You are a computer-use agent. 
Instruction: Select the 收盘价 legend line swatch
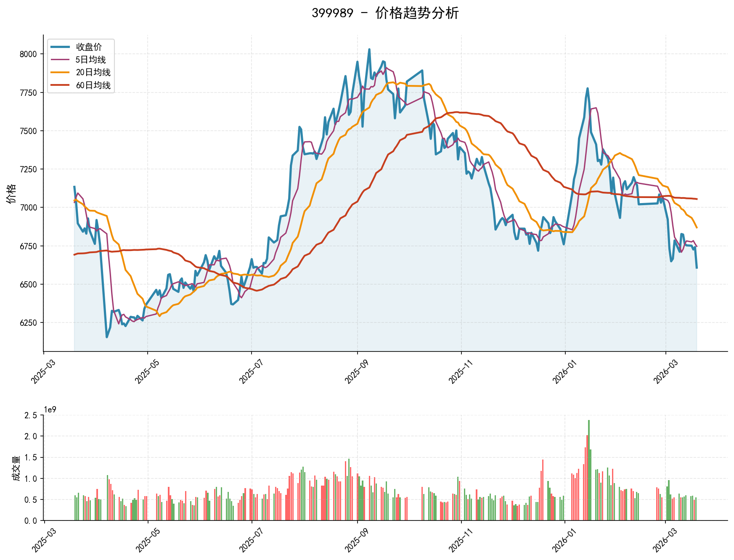pyautogui.click(x=61, y=47)
